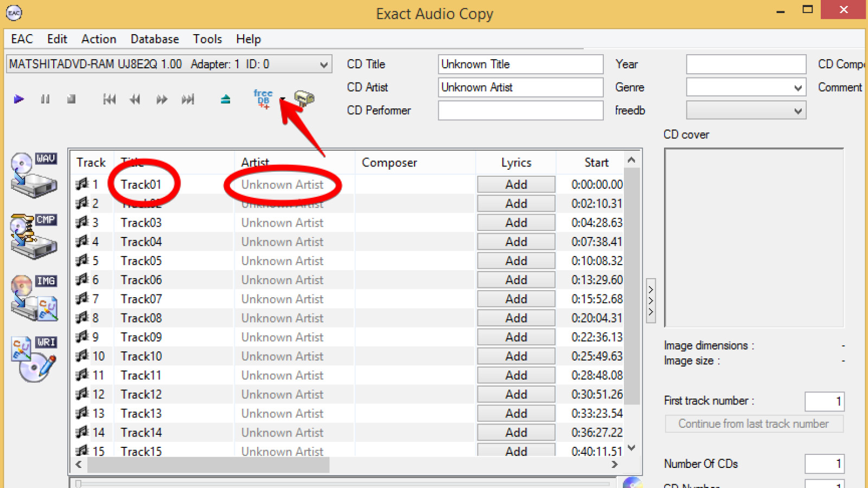
Task: Click Continue from last track number button
Action: point(754,423)
